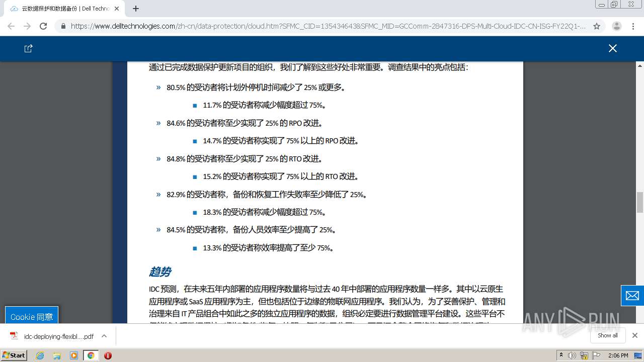The width and height of the screenshot is (644, 362).
Task: Click the line starting with 18.3%
Action: 265,212
